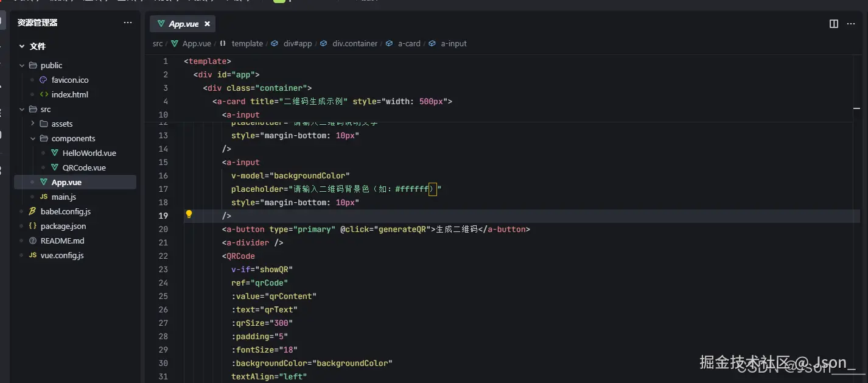Jump to sticky line div class="container"
This screenshot has width=868, height=383.
tap(257, 88)
